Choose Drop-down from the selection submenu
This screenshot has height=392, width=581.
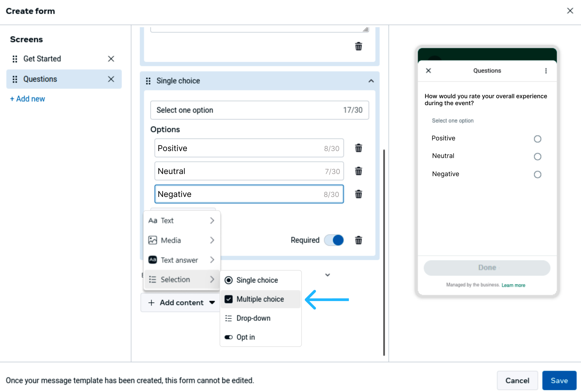click(x=261, y=318)
